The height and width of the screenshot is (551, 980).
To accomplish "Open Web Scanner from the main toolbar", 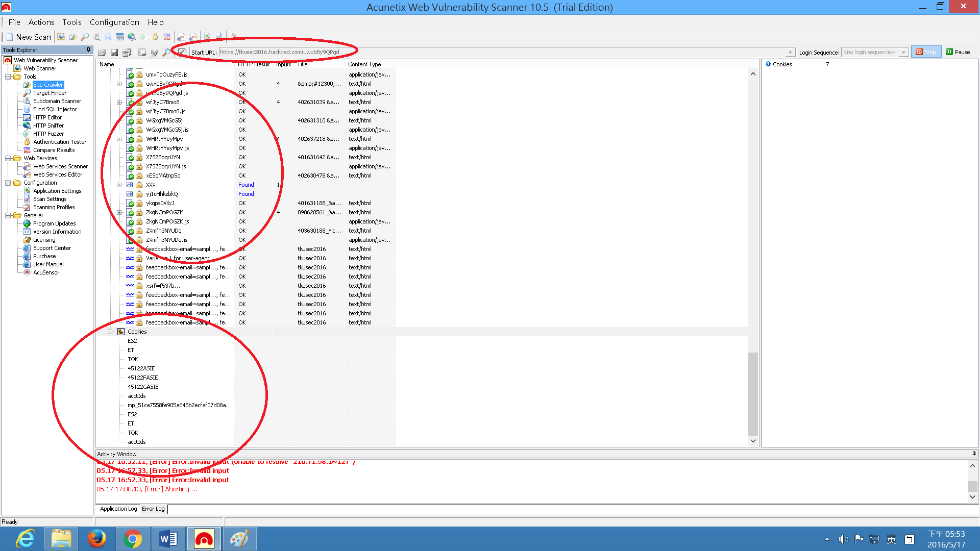I will pyautogui.click(x=61, y=37).
